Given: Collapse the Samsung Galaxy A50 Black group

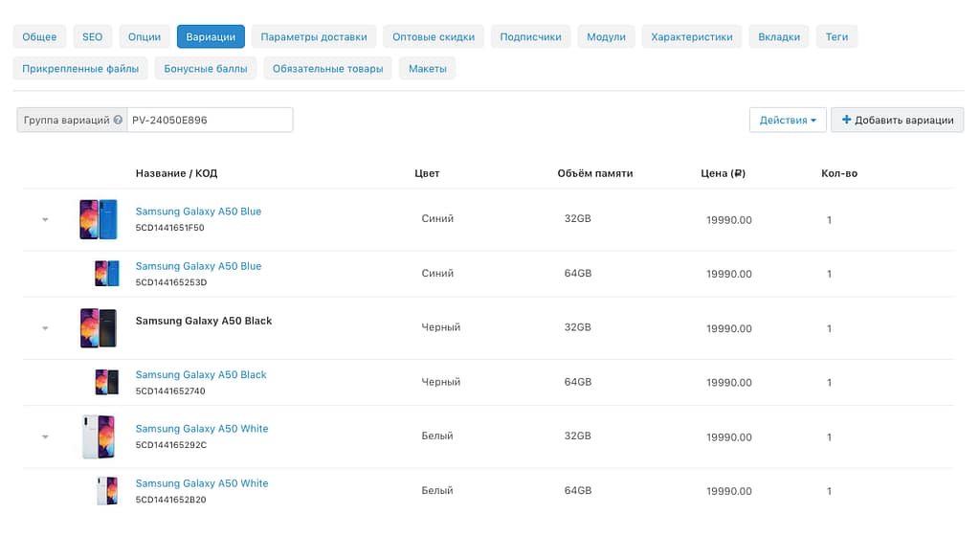Looking at the screenshot, I should click(45, 328).
